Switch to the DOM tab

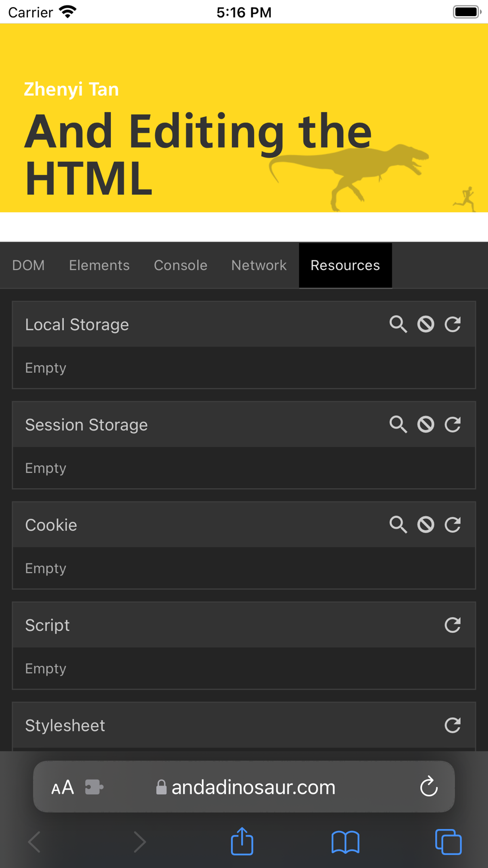[28, 265]
